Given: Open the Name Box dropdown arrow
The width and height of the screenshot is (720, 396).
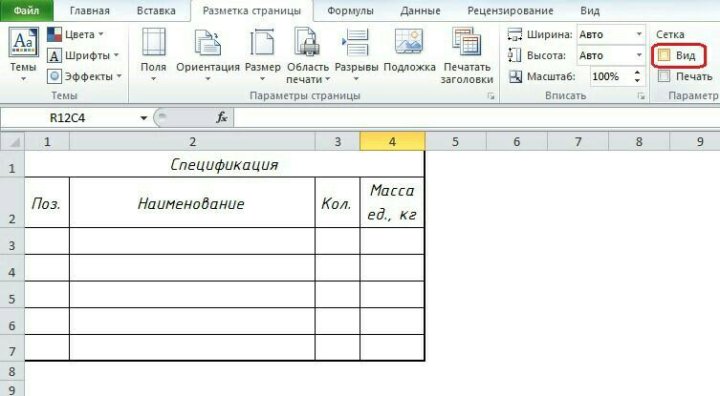Looking at the screenshot, I should point(143,118).
